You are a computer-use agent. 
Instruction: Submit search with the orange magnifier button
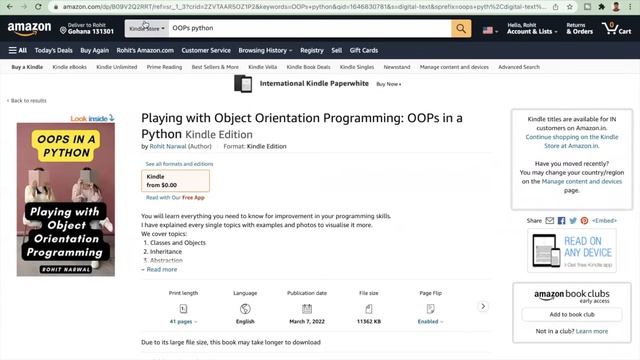[x=461, y=29]
